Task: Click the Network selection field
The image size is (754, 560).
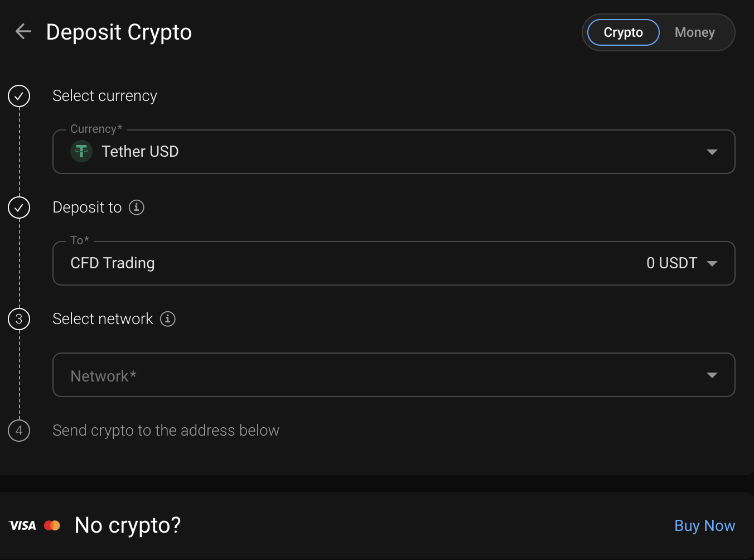Action: [394, 375]
